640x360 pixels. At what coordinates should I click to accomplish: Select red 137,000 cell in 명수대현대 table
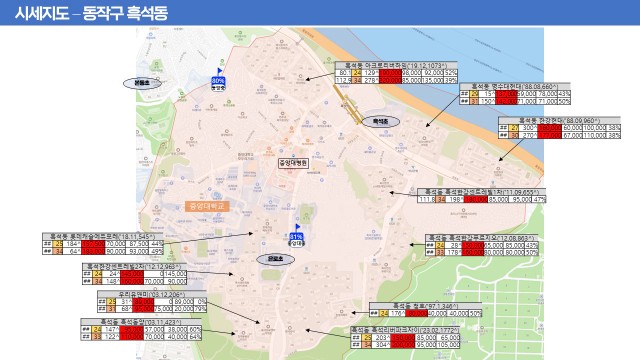click(x=506, y=94)
